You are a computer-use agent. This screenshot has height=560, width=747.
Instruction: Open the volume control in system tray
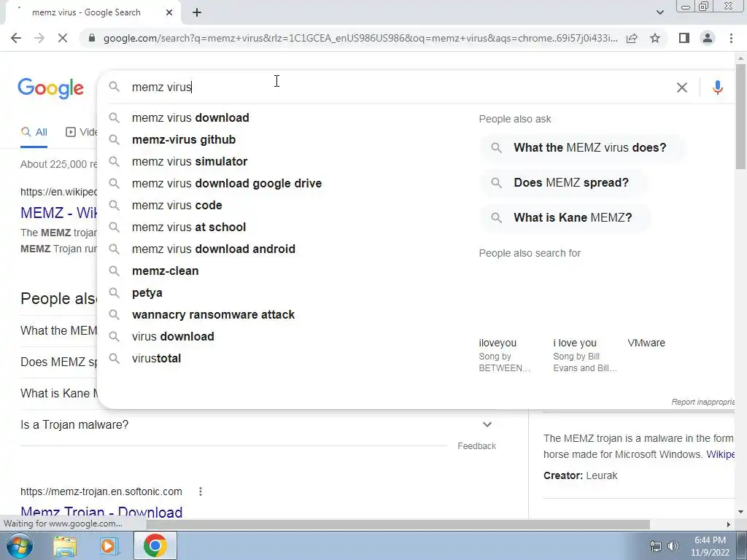[673, 546]
